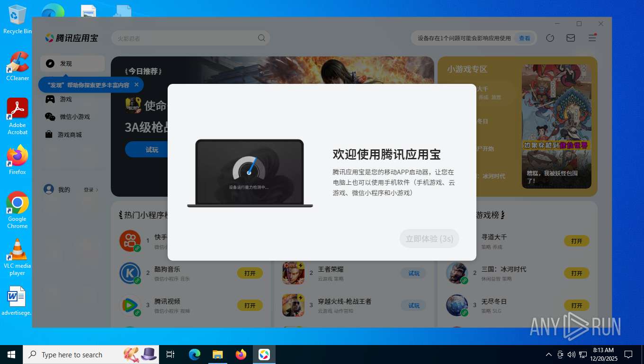Click the search magnifier icon

(261, 38)
